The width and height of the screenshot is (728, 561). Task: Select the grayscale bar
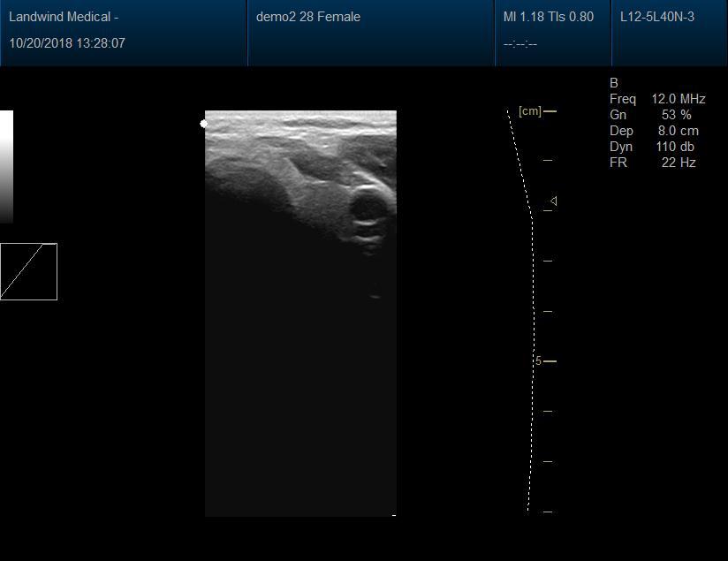(6, 167)
